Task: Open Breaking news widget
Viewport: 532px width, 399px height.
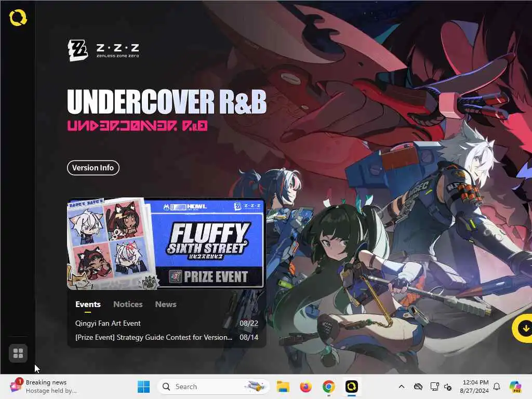Action: [43, 387]
